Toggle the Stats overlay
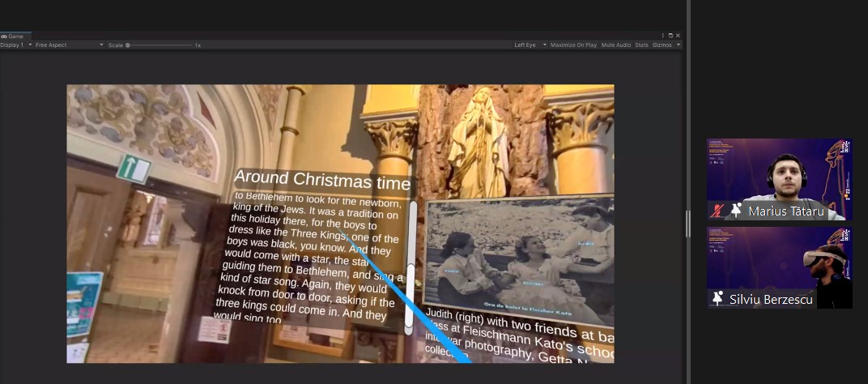868x384 pixels. tap(641, 45)
